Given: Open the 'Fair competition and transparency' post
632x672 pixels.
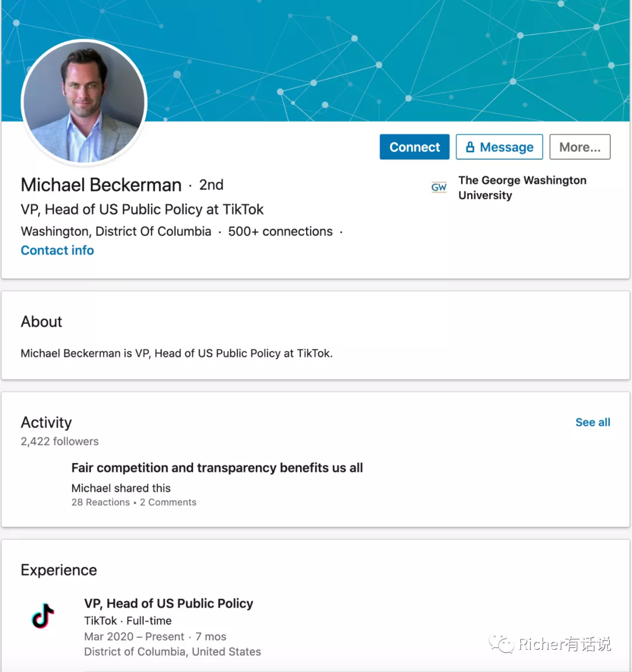Looking at the screenshot, I should tap(217, 468).
